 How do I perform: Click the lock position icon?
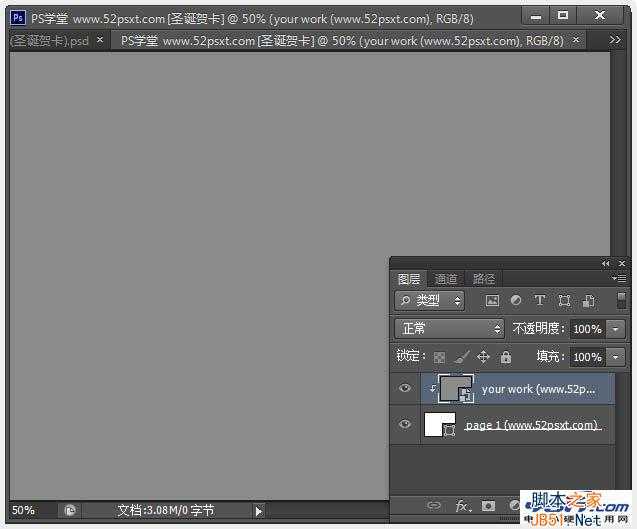click(483, 357)
